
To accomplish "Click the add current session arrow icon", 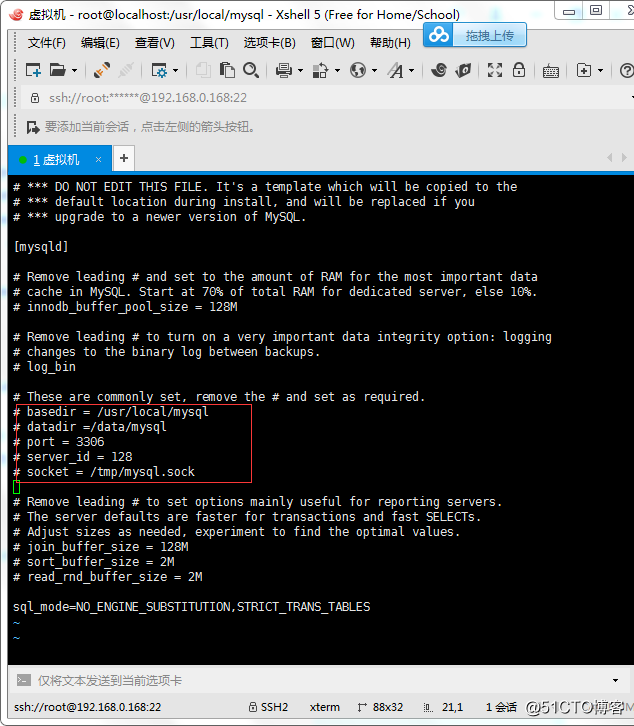I will point(33,127).
